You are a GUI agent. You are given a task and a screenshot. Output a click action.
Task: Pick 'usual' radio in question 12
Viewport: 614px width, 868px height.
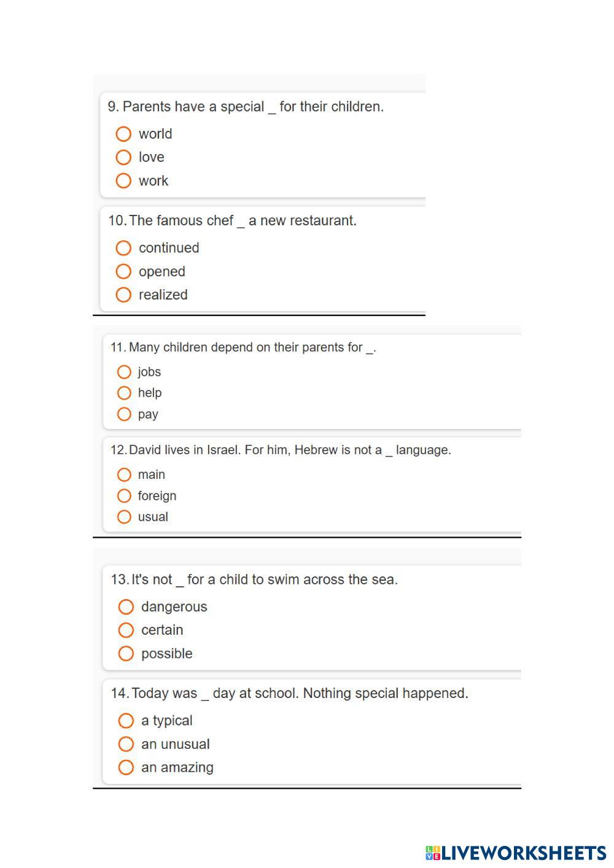124,517
